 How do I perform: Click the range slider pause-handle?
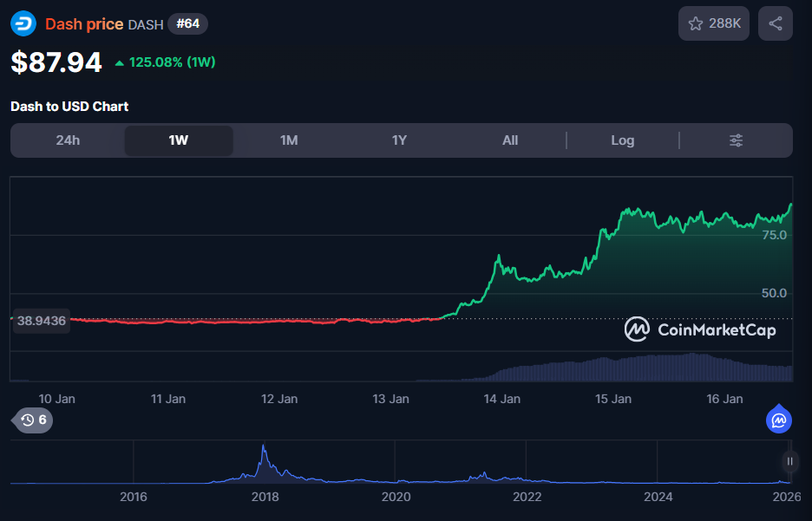point(789,461)
